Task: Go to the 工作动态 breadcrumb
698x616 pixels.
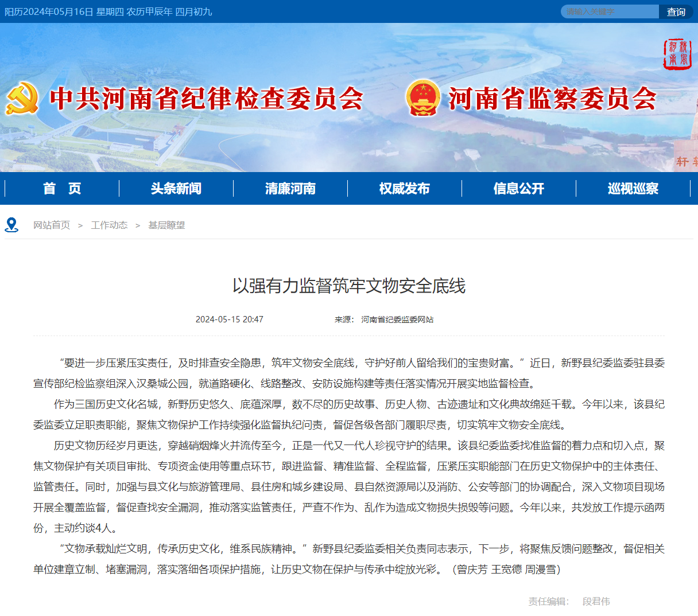Action: tap(109, 225)
